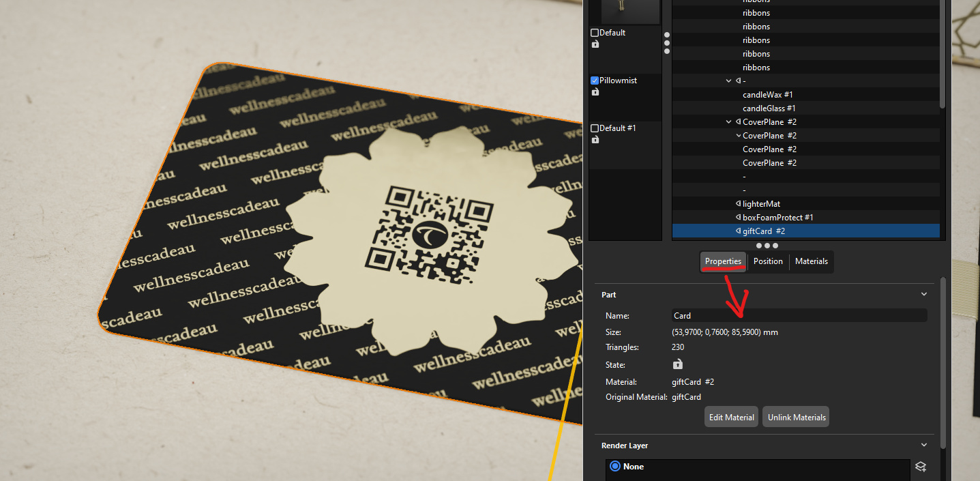Click the properties panel vertical scrollbar

pos(943,362)
